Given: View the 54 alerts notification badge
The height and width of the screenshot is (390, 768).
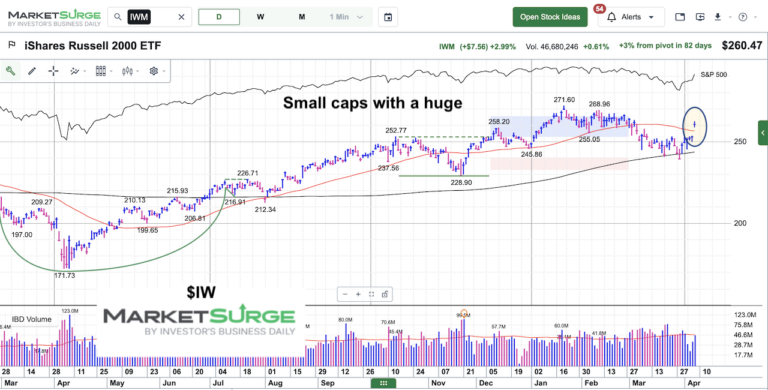Looking at the screenshot, I should click(x=599, y=9).
